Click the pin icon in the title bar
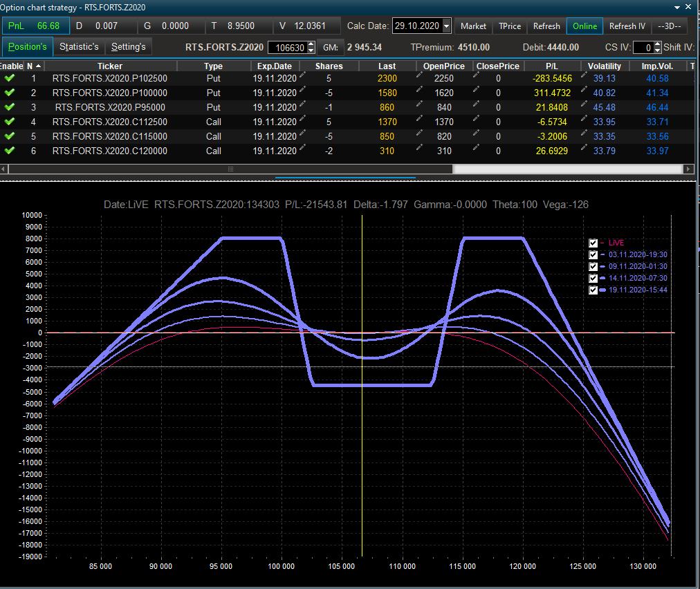Screen dimensions: 700x589 click(x=676, y=6)
